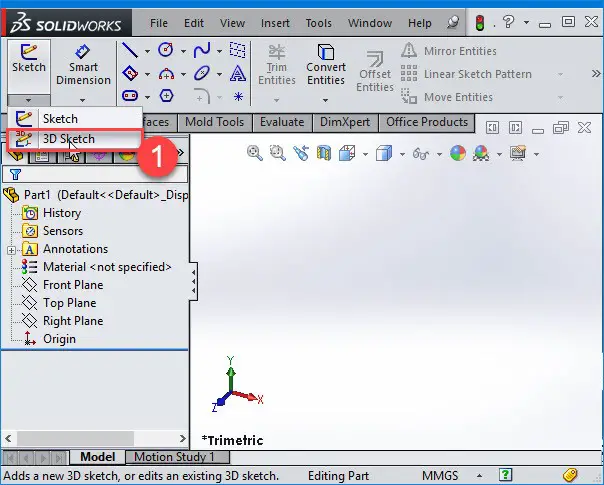Viewport: 604px width, 485px height.
Task: Choose 3D Sketch from the dropdown list
Action: 75,139
